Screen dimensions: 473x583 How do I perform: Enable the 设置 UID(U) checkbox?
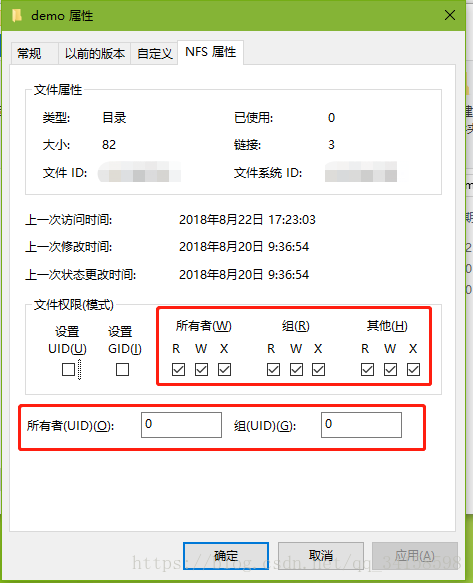pos(68,370)
